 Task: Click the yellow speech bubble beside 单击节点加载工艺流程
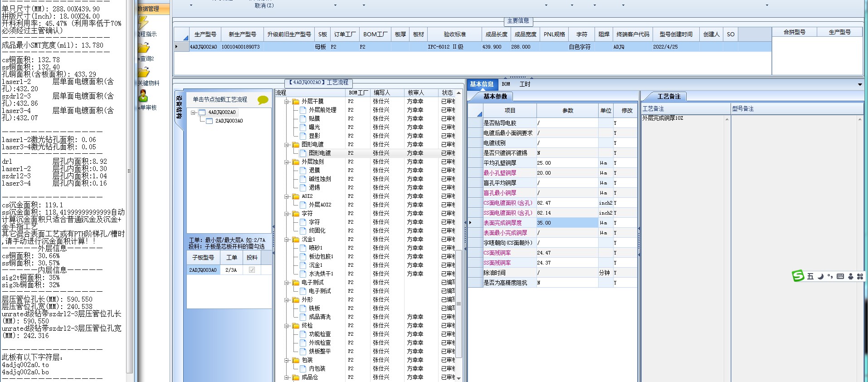tap(263, 100)
